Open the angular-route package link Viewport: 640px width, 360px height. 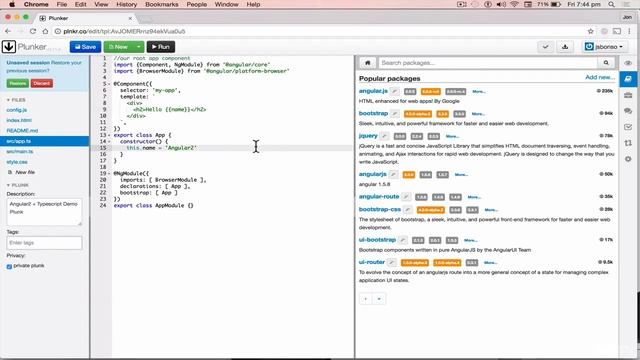[379, 197]
